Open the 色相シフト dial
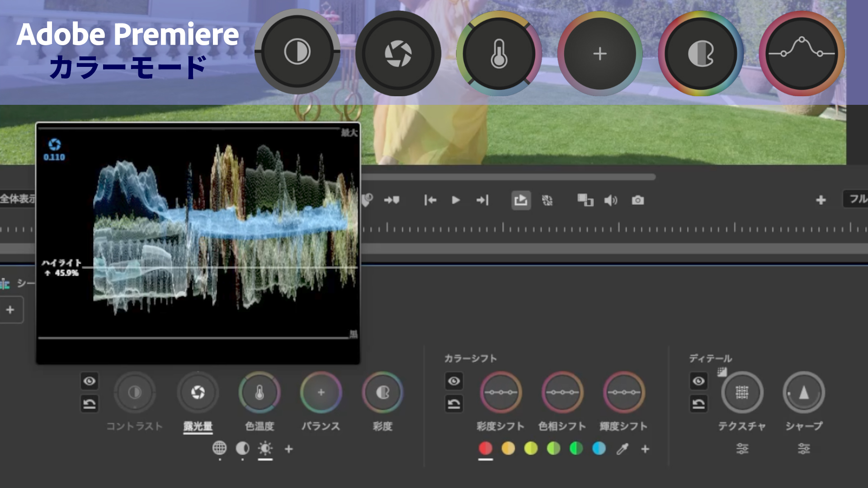Image resolution: width=868 pixels, height=488 pixels. (x=562, y=392)
